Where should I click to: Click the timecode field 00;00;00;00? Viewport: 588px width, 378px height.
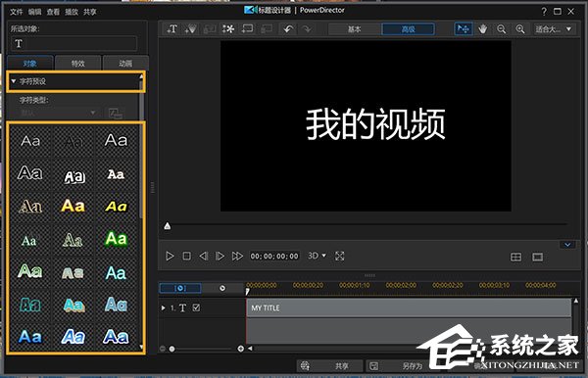click(x=274, y=256)
